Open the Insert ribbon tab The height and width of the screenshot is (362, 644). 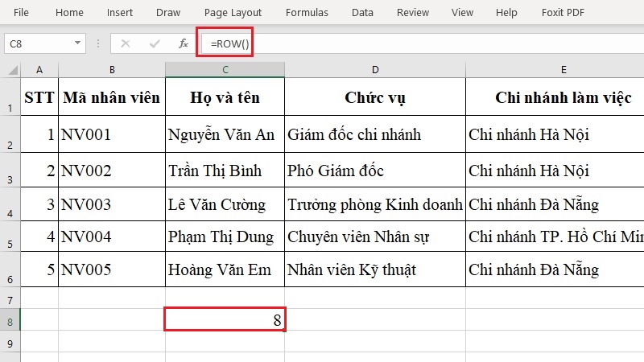coord(119,12)
